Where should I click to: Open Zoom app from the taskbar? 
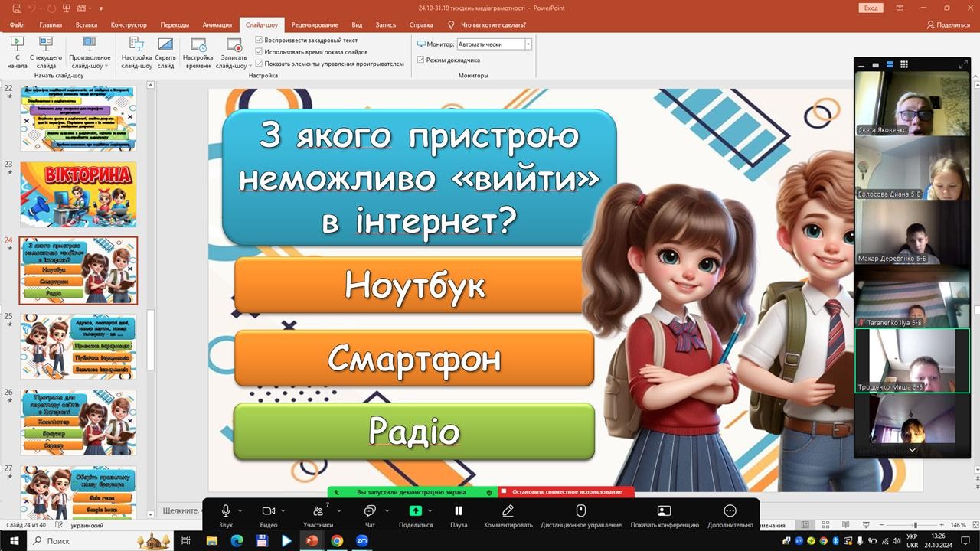pyautogui.click(x=362, y=540)
